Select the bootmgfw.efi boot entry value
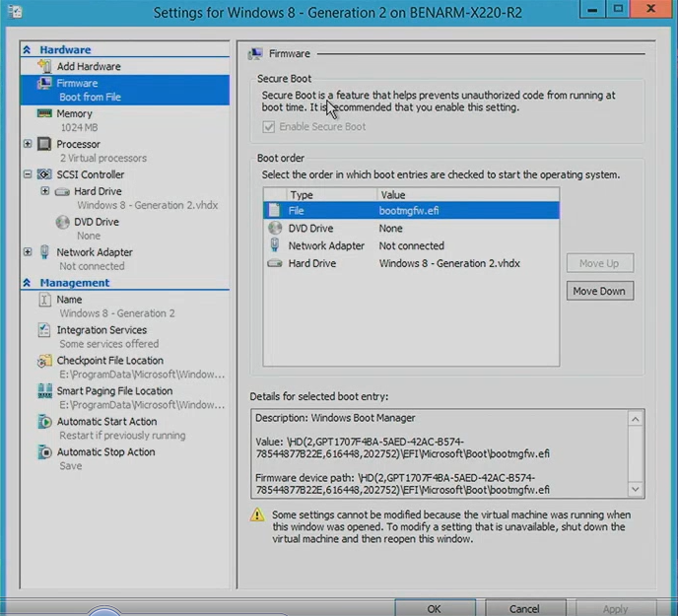Screen dimensions: 678x616 click(409, 211)
